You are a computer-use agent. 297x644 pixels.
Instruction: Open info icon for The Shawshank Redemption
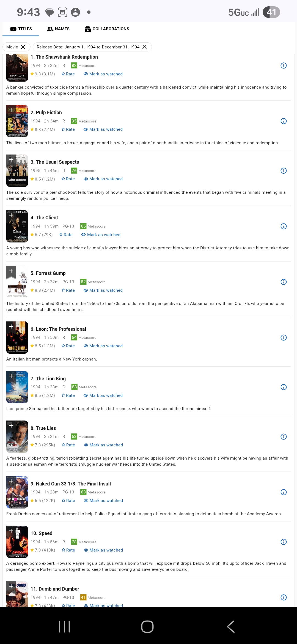284,66
